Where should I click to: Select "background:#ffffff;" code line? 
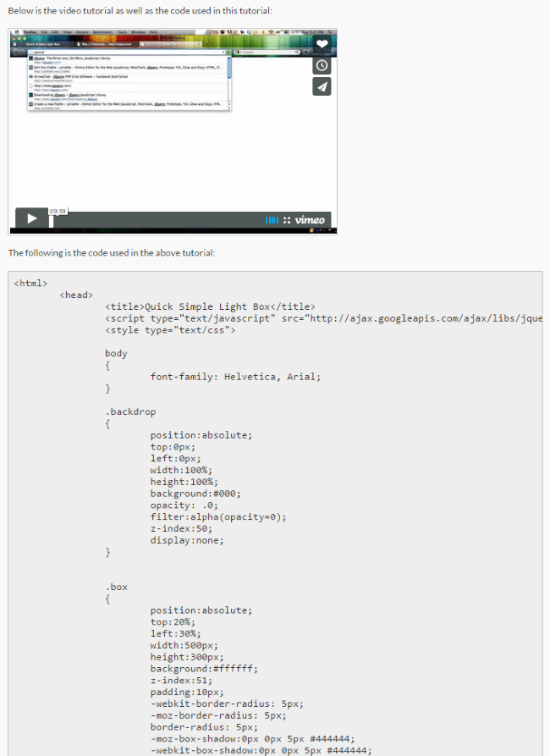[204, 669]
